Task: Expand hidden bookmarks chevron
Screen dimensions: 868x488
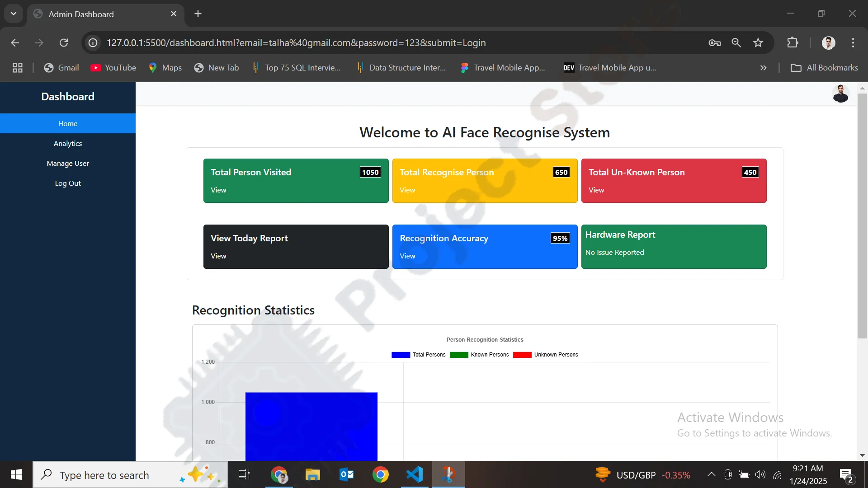Action: pyautogui.click(x=764, y=68)
